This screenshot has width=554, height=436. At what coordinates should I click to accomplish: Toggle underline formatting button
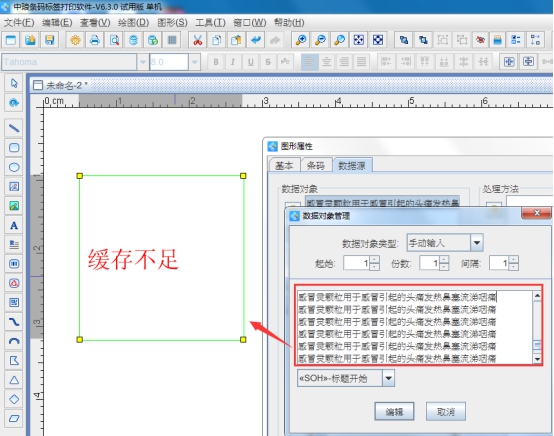pyautogui.click(x=251, y=62)
